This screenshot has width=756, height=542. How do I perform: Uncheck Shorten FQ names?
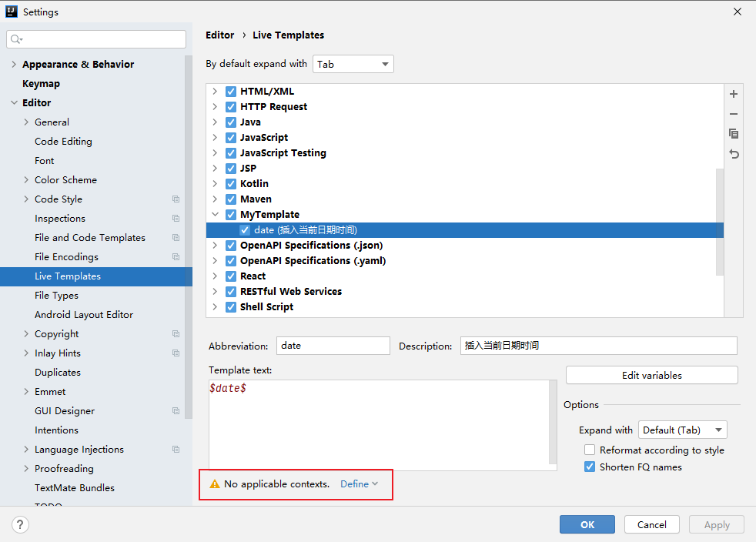pyautogui.click(x=590, y=467)
